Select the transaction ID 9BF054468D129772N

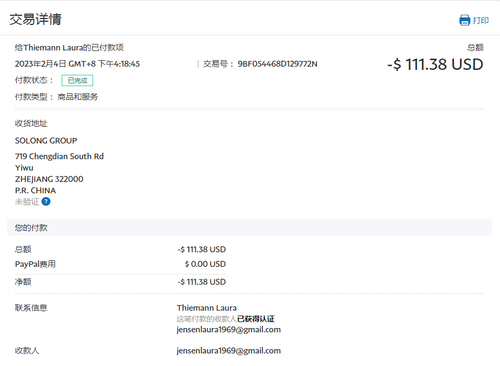click(277, 64)
